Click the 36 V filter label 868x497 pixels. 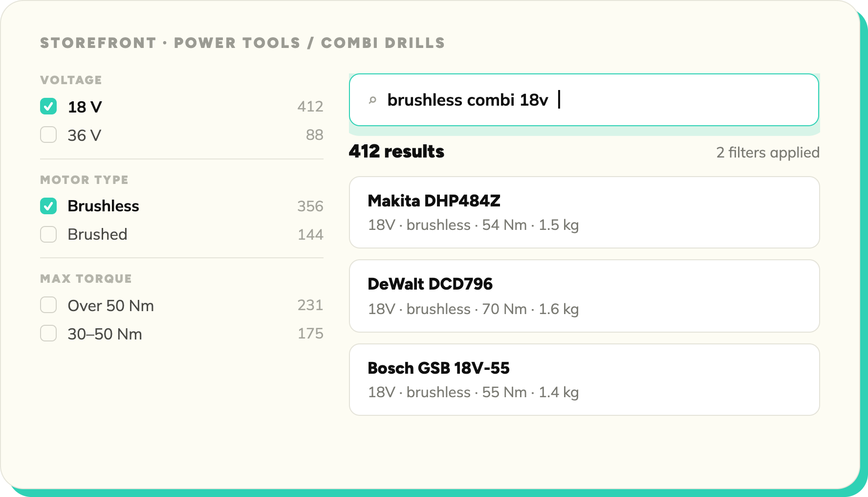click(x=85, y=135)
